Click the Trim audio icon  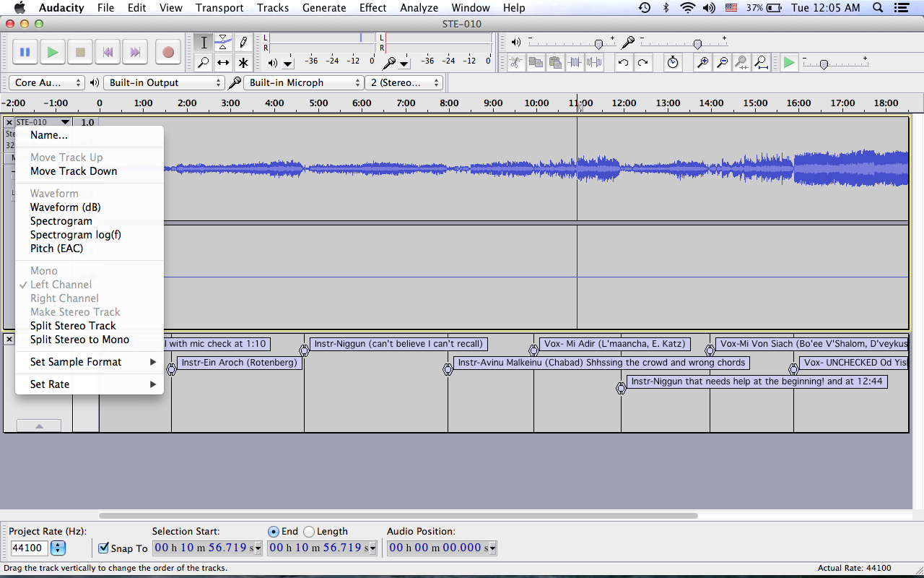[x=575, y=63]
